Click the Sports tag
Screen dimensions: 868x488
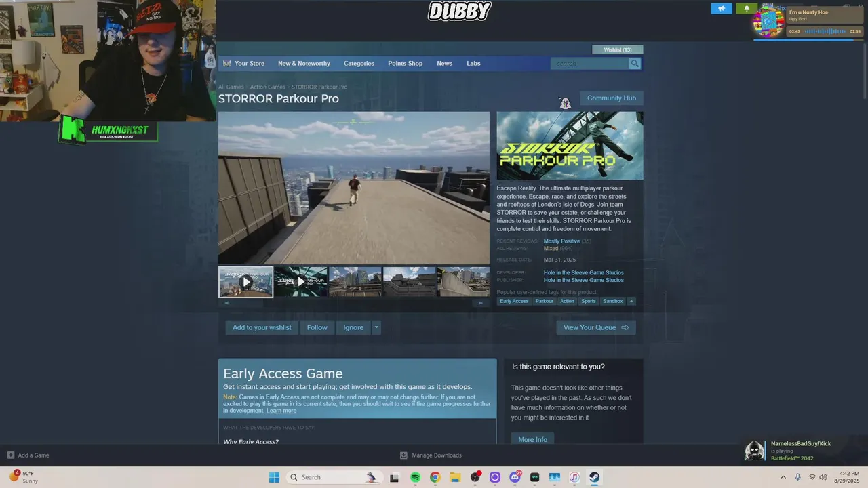[x=589, y=301]
